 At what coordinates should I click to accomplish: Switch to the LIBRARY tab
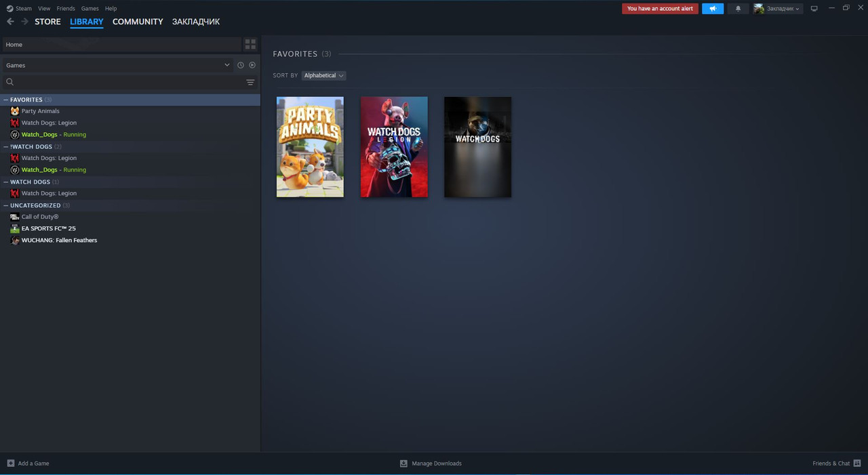pos(87,22)
